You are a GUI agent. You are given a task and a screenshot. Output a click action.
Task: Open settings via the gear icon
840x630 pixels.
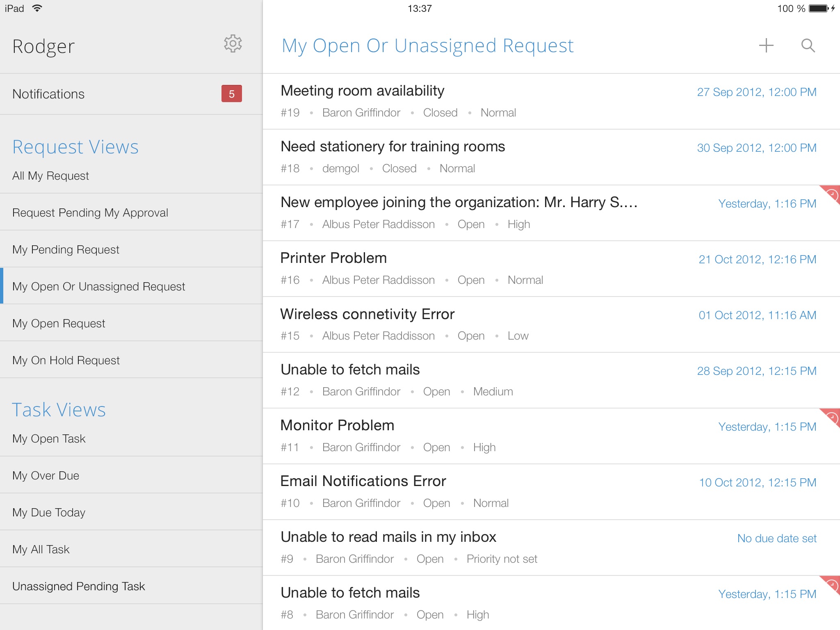[x=233, y=43]
